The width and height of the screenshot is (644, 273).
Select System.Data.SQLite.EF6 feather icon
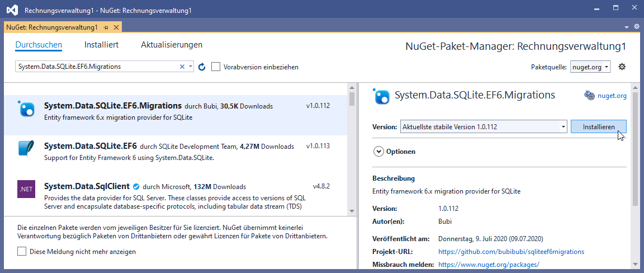click(27, 148)
